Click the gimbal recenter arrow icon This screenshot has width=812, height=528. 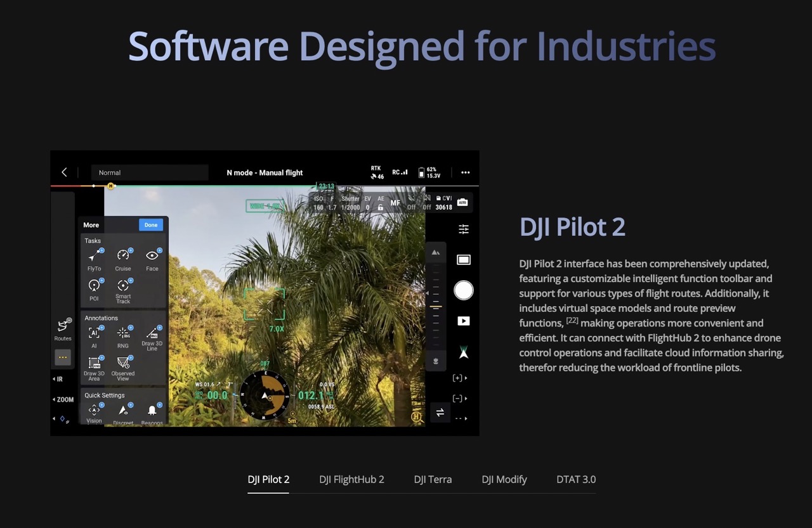click(464, 352)
